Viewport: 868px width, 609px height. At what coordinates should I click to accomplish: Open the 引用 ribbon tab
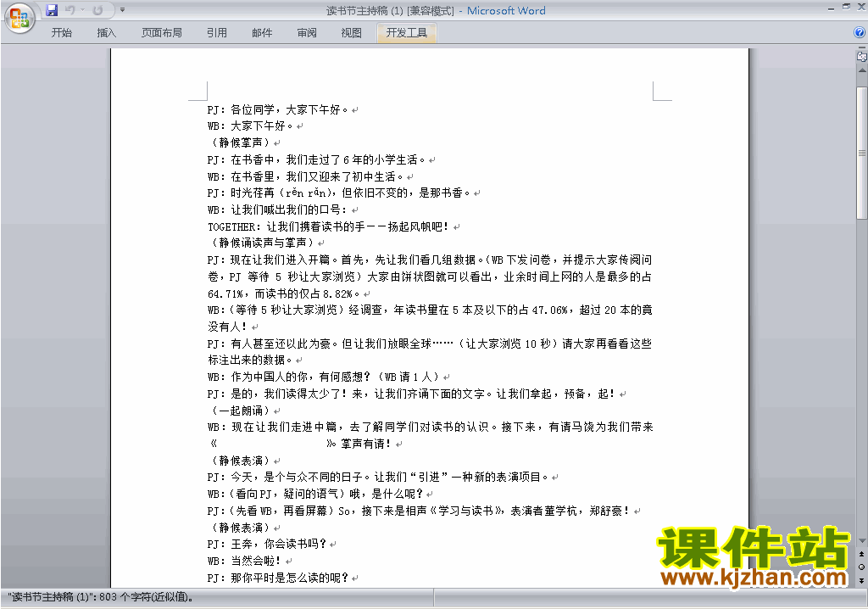(216, 33)
